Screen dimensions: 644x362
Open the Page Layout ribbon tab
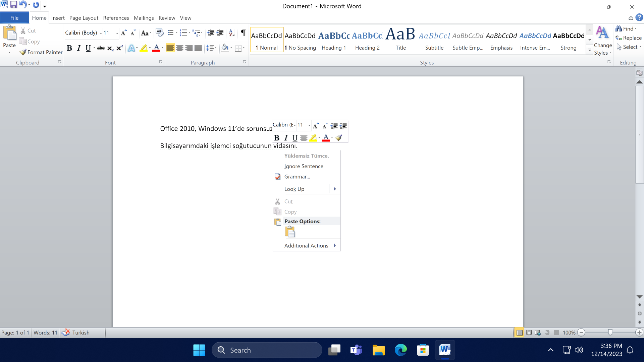(x=84, y=18)
